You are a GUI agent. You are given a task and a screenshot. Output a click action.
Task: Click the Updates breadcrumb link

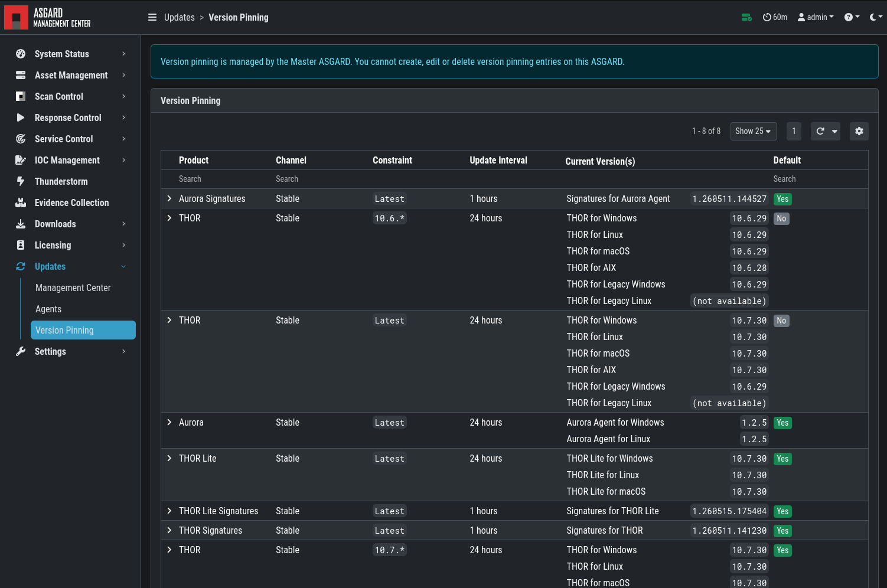click(180, 17)
